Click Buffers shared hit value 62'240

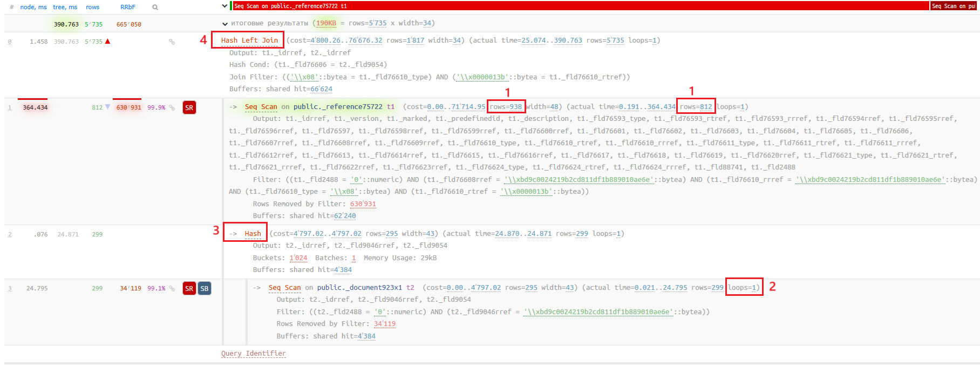(345, 216)
